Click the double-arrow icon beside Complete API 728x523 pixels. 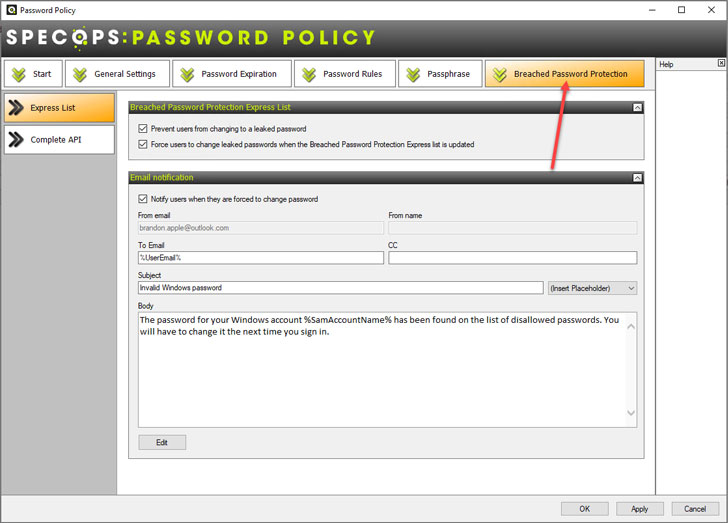pyautogui.click(x=16, y=139)
